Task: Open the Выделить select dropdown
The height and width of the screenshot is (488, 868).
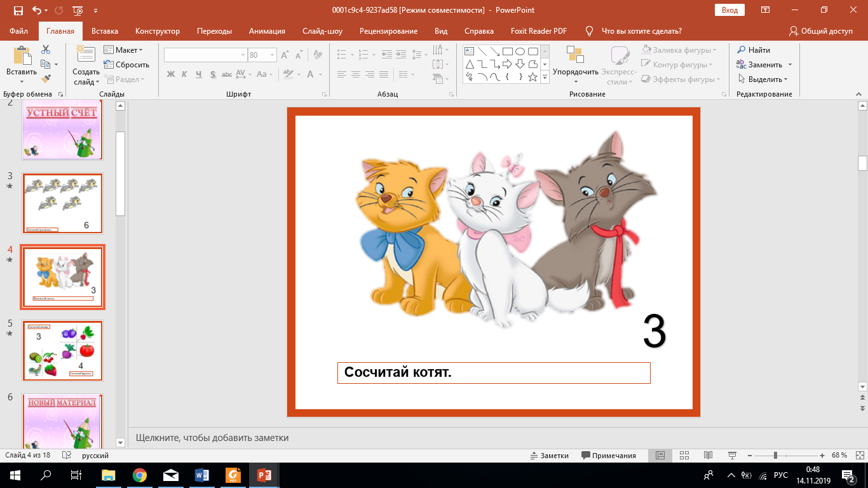Action: point(763,79)
